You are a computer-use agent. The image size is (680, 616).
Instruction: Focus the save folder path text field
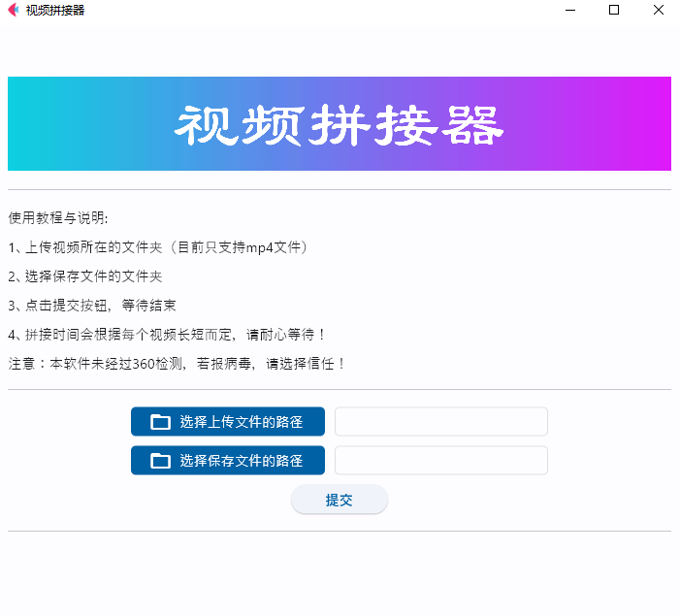click(x=440, y=461)
